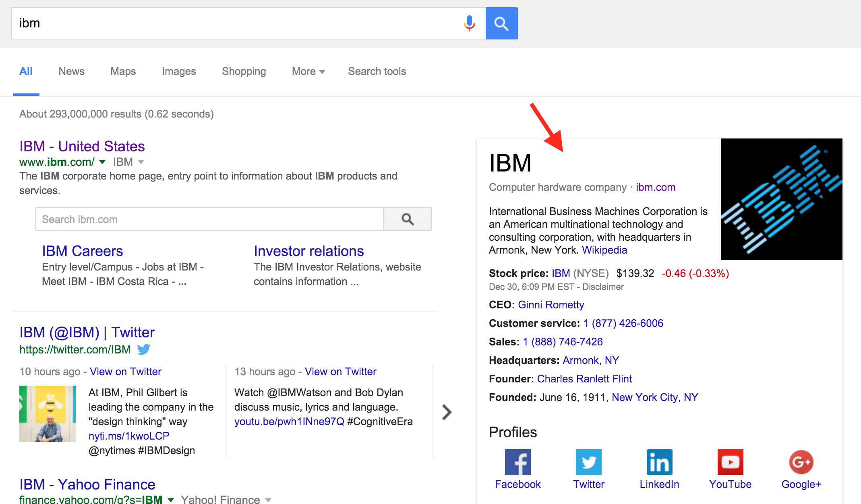This screenshot has width=861, height=504.
Task: Click the microphone voice search icon
Action: click(469, 23)
